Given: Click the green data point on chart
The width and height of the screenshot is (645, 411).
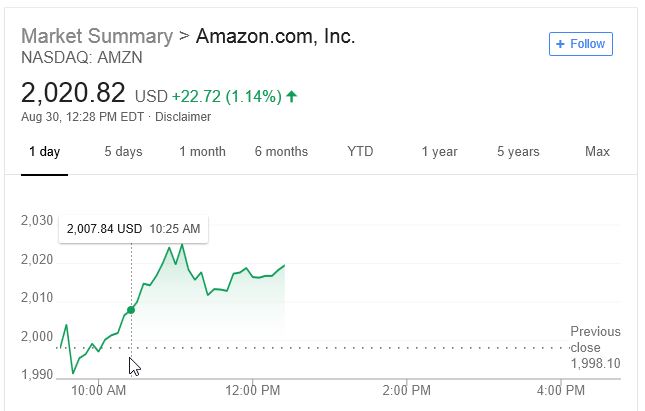Looking at the screenshot, I should click(x=131, y=310).
